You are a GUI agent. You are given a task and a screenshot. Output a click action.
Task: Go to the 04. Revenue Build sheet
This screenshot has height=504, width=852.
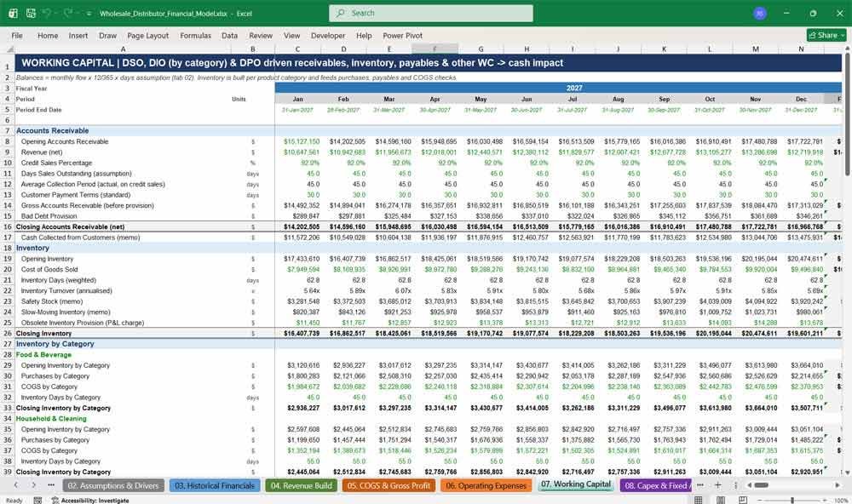click(x=301, y=485)
